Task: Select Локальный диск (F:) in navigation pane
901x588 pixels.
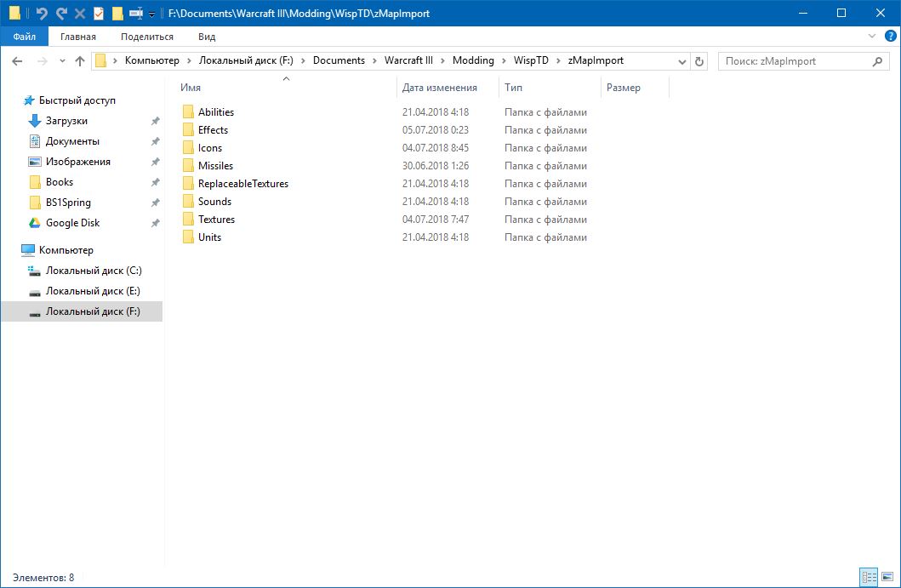Action: point(83,311)
